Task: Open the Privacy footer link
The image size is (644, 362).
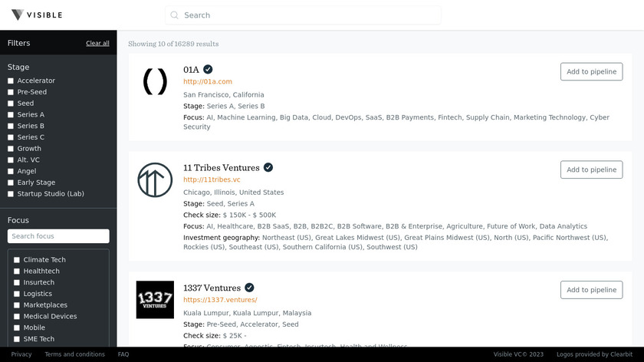Action: point(21,354)
